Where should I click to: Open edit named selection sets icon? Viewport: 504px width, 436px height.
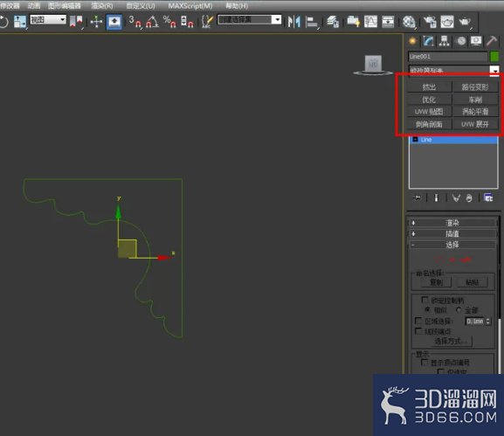coord(207,22)
